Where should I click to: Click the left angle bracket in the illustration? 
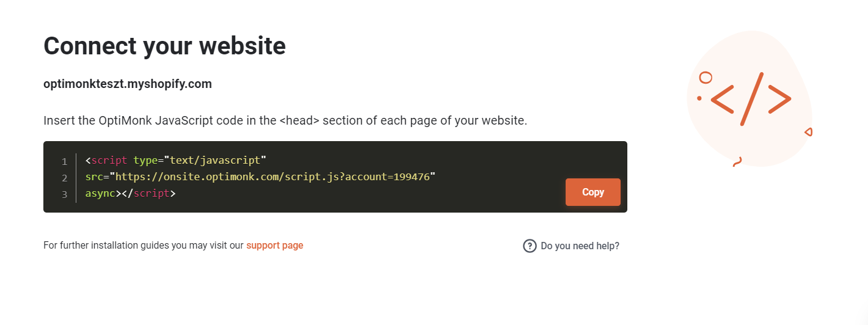[723, 99]
